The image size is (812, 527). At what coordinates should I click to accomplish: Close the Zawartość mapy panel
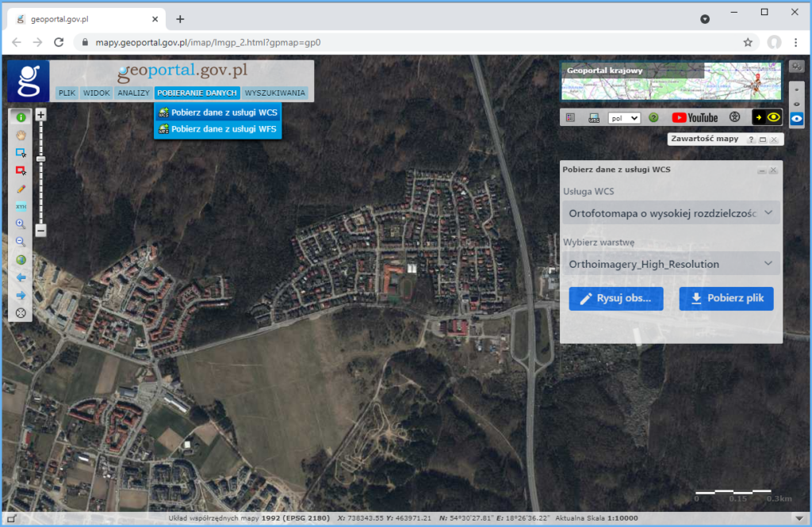click(774, 139)
